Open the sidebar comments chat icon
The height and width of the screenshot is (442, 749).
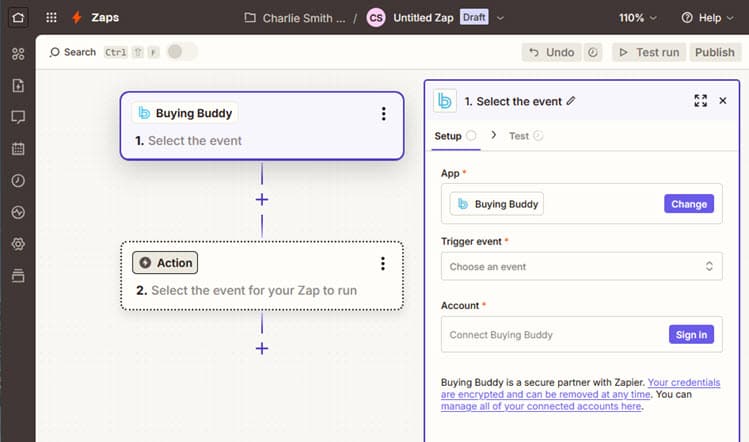tap(18, 117)
